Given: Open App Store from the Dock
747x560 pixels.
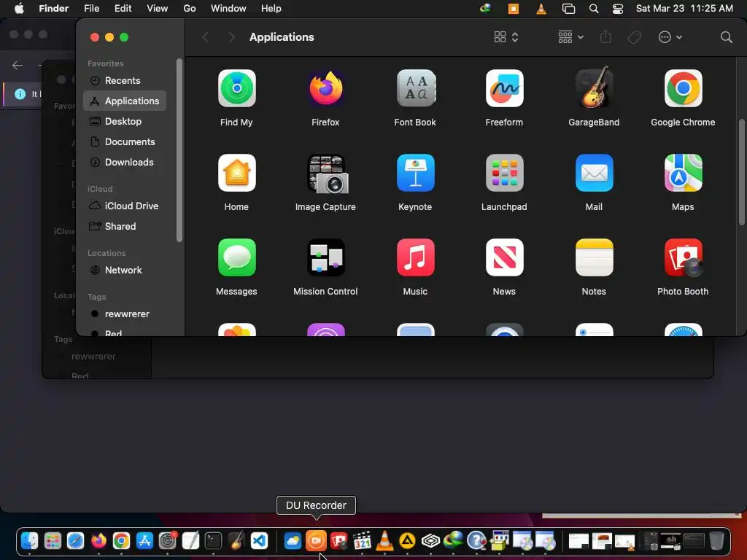Looking at the screenshot, I should (x=144, y=540).
